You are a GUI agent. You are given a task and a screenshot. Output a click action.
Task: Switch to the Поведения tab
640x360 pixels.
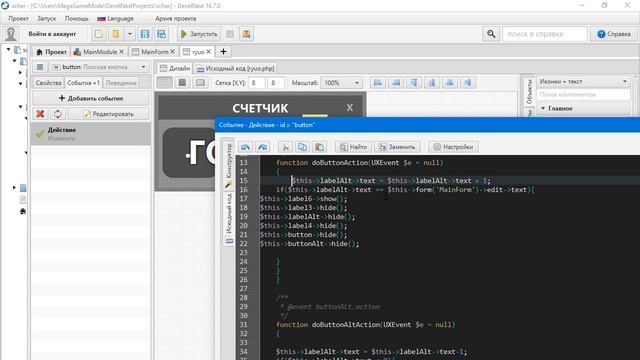121,83
